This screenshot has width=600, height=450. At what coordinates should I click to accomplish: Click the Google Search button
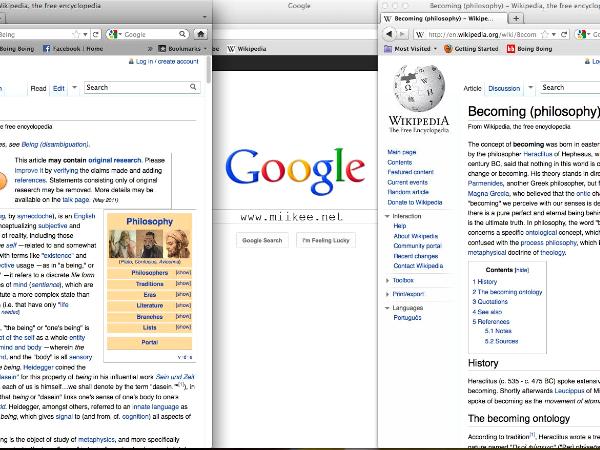(262, 240)
